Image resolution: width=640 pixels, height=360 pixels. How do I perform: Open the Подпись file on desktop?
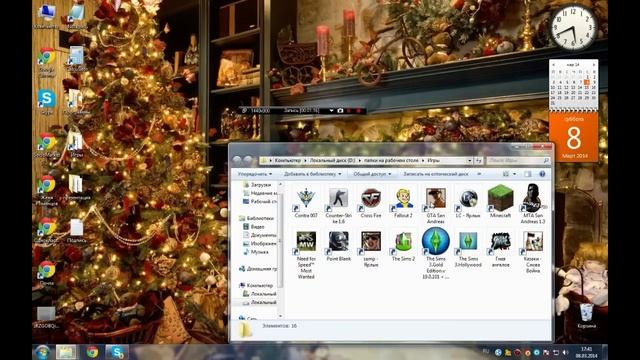pyautogui.click(x=76, y=231)
